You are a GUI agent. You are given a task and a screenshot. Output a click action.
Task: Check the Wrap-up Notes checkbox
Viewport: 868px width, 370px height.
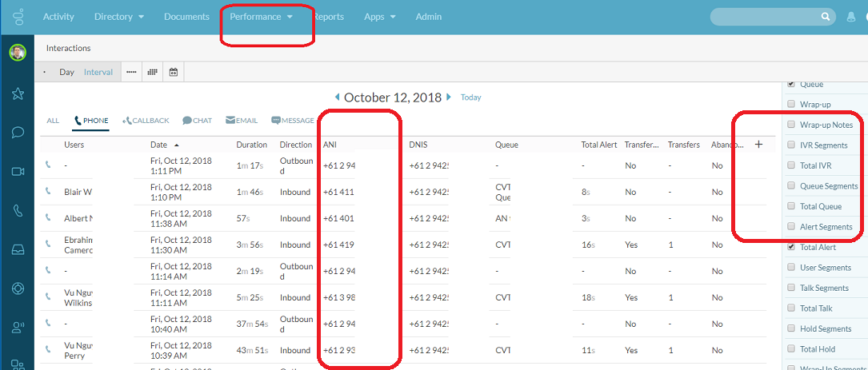(791, 125)
